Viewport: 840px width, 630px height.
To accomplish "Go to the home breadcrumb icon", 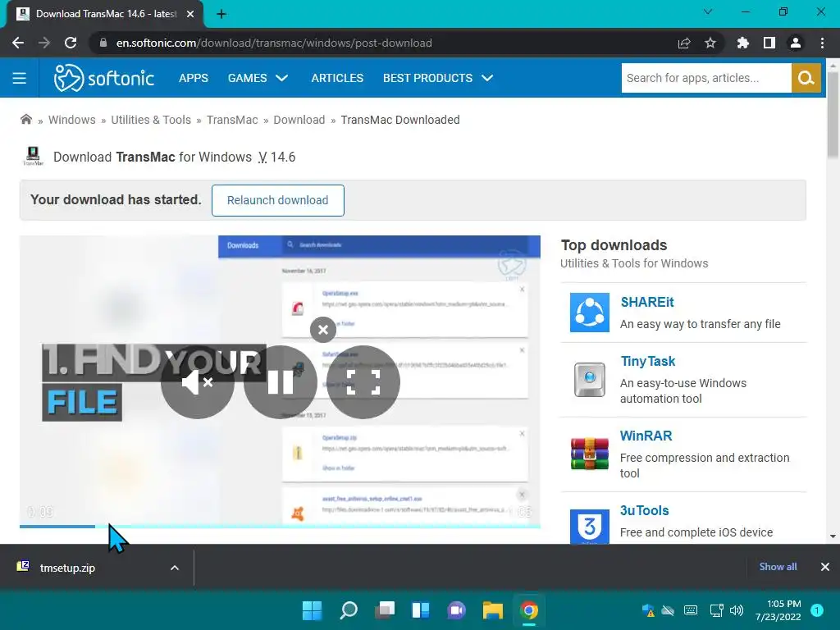I will (25, 119).
